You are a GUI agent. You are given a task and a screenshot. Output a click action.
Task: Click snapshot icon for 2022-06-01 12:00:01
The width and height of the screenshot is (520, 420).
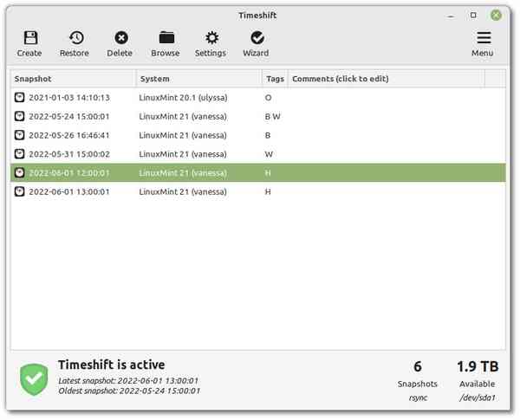pyautogui.click(x=20, y=172)
